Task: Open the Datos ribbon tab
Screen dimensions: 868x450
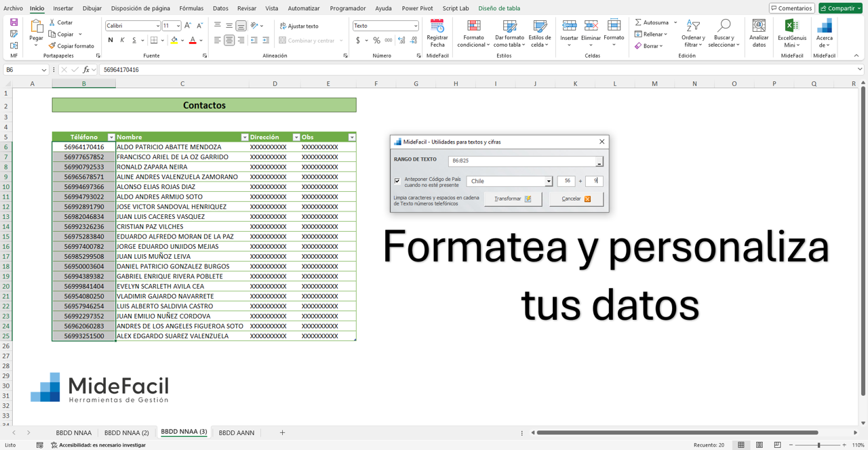Action: click(220, 8)
